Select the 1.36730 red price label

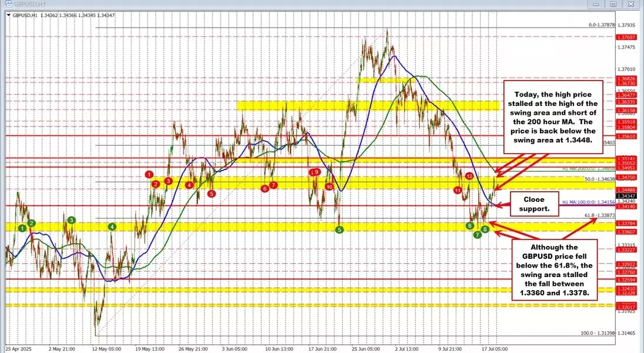[x=627, y=84]
